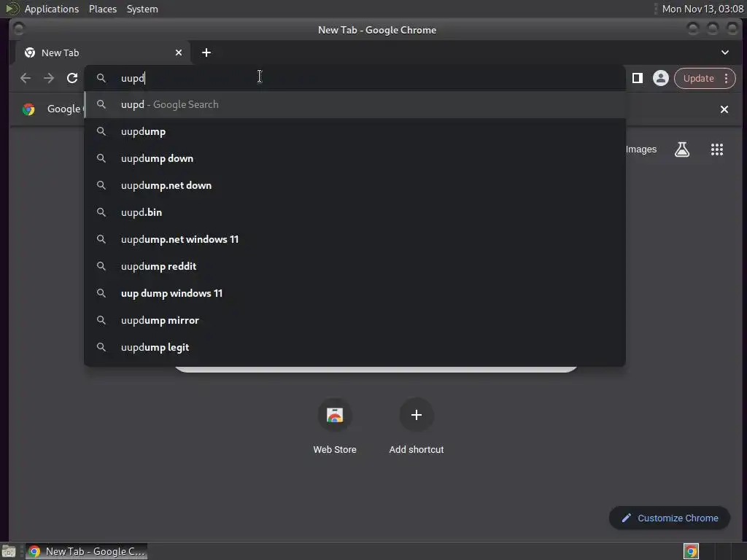
Task: Choose "uupdump.net windows 11" suggestion
Action: (x=355, y=239)
